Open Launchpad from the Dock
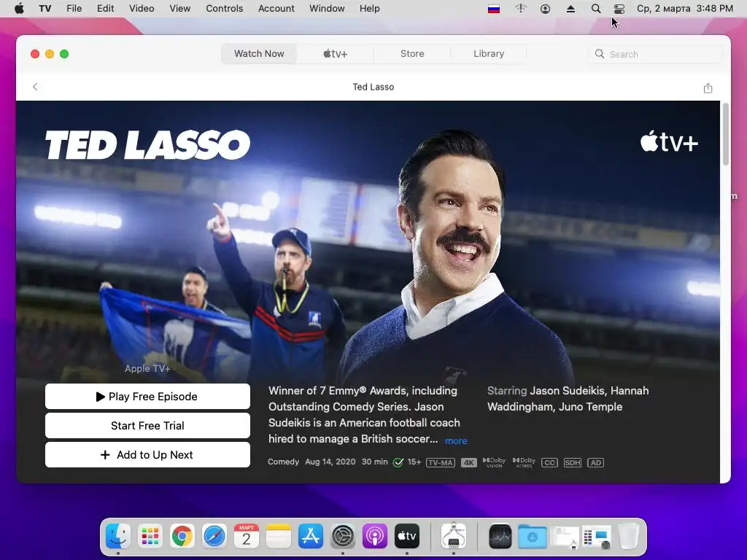 [x=150, y=537]
